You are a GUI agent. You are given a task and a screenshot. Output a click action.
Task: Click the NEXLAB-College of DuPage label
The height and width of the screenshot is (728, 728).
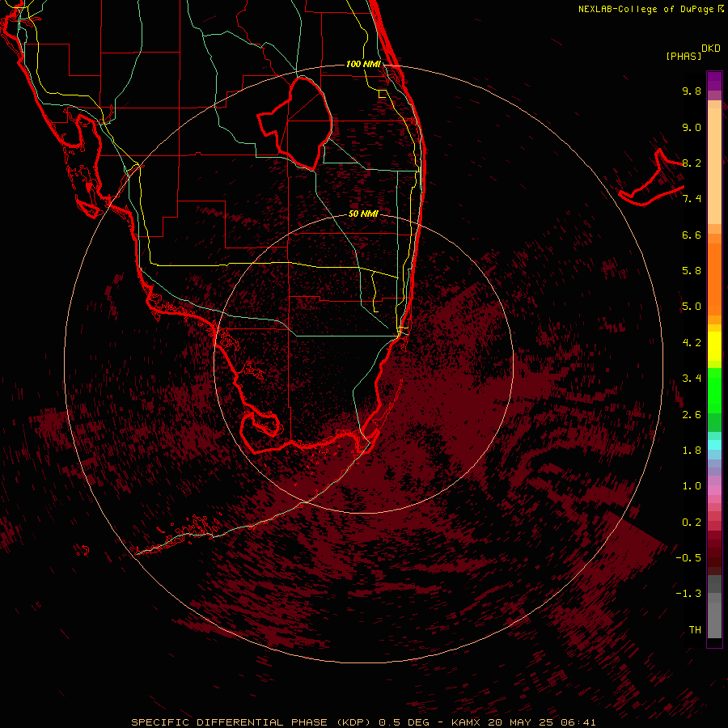tap(650, 9)
